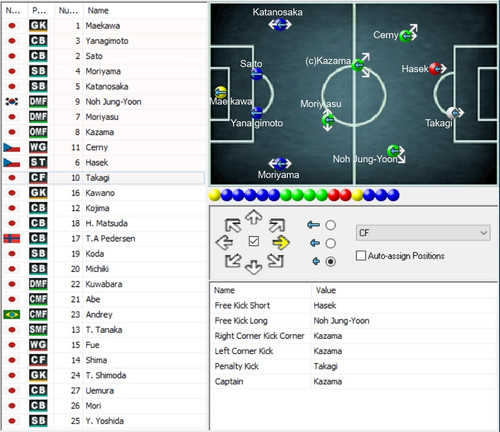Click Noh Jung-Yoon's green marker on pitch
The width and height of the screenshot is (500, 432).
pyautogui.click(x=393, y=151)
